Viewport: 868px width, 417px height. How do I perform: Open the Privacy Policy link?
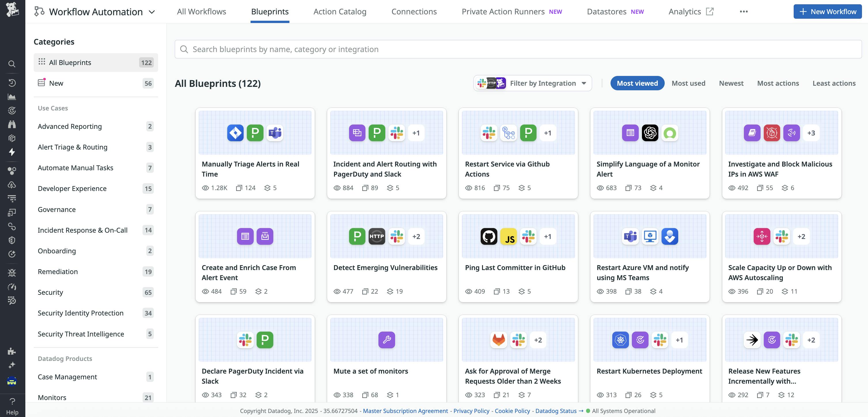(x=471, y=411)
